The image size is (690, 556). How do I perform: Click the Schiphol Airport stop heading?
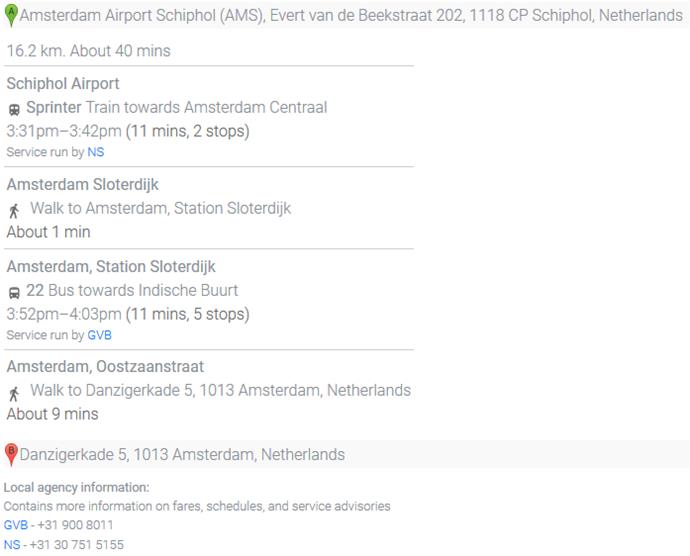click(x=63, y=84)
